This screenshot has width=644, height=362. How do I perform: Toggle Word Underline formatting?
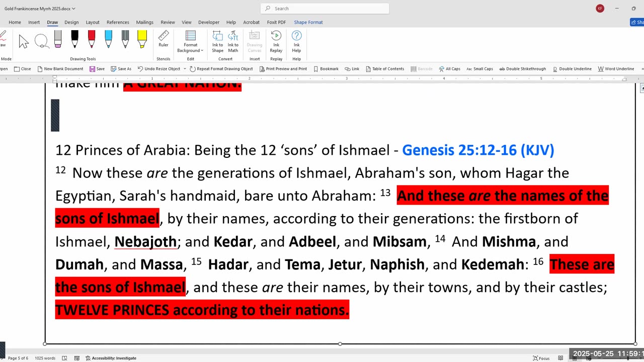coord(616,69)
